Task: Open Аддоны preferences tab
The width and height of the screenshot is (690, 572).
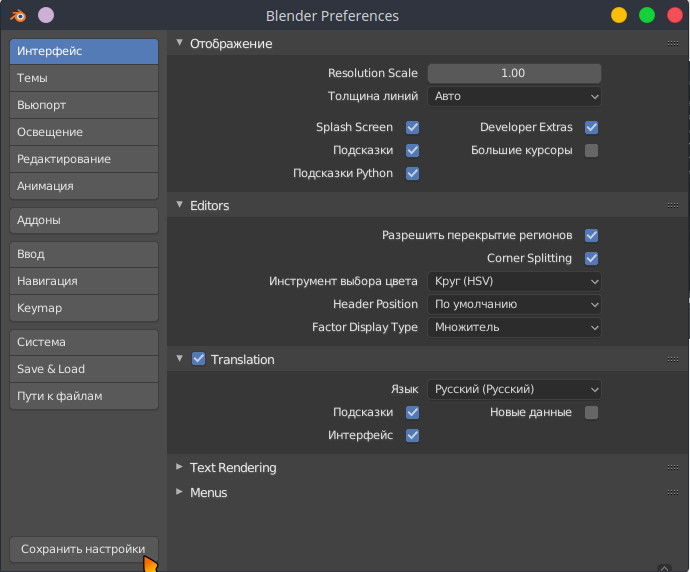Action: pos(84,220)
